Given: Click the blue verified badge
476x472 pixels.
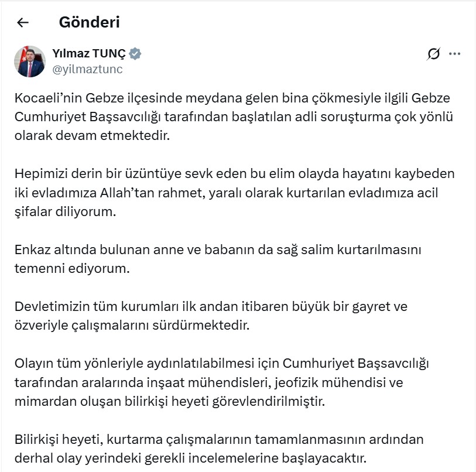Looking at the screenshot, I should click(x=135, y=54).
